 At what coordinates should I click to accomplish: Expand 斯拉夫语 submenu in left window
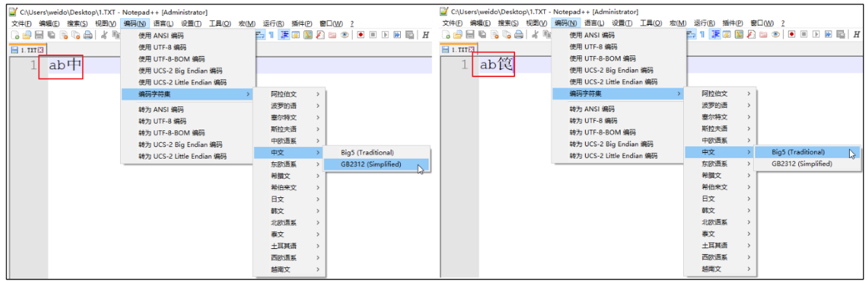pos(290,129)
